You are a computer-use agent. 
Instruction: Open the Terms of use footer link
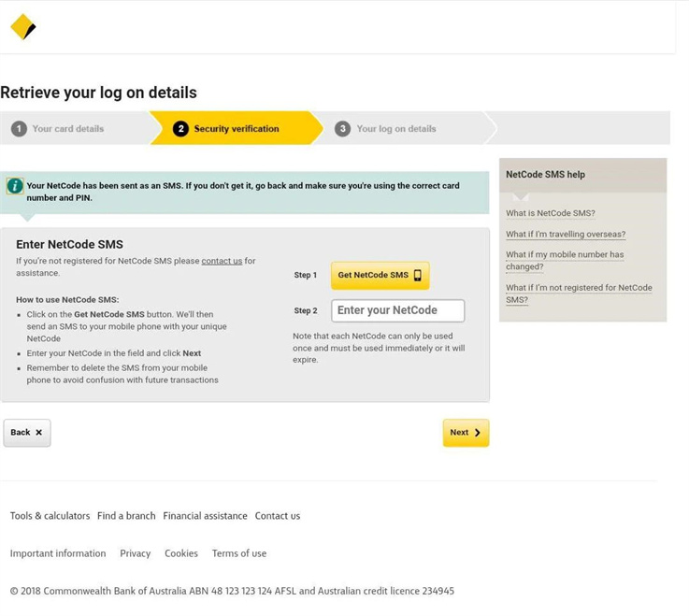click(x=239, y=553)
